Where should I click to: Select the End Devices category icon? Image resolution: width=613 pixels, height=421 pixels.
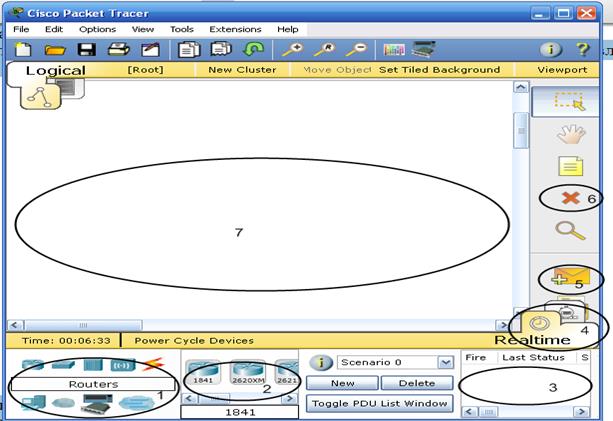(x=34, y=403)
